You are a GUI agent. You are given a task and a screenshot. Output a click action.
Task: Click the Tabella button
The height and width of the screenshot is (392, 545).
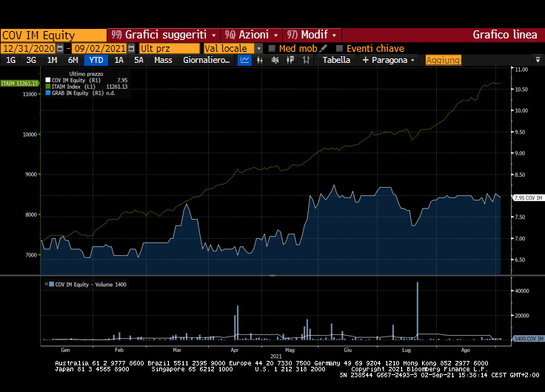(337, 60)
